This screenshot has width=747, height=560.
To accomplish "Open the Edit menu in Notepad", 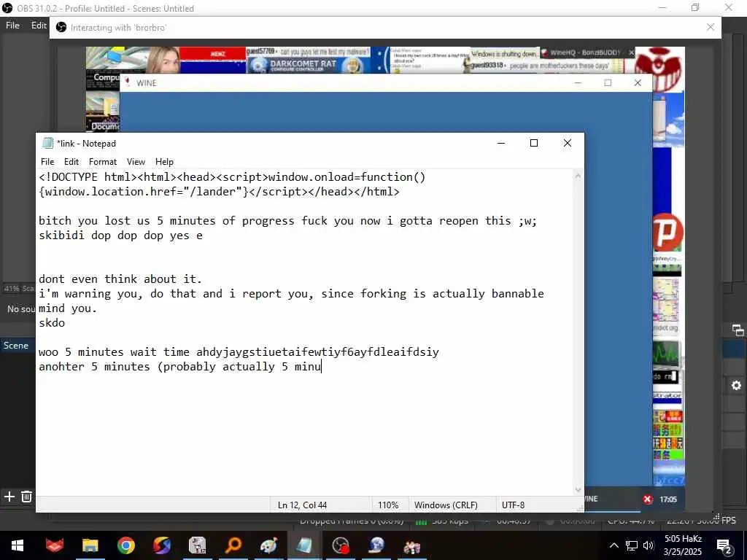I will point(71,162).
